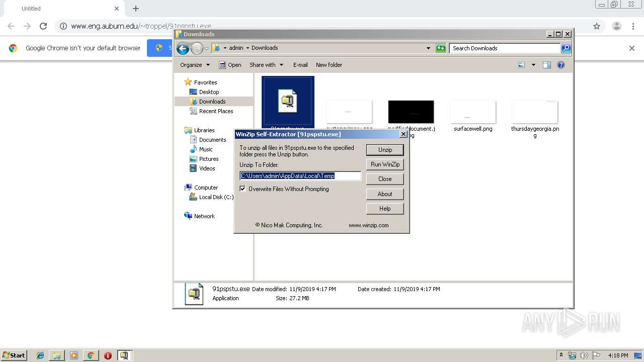The height and width of the screenshot is (362, 644).
Task: Open the Organize menu
Action: pos(195,65)
